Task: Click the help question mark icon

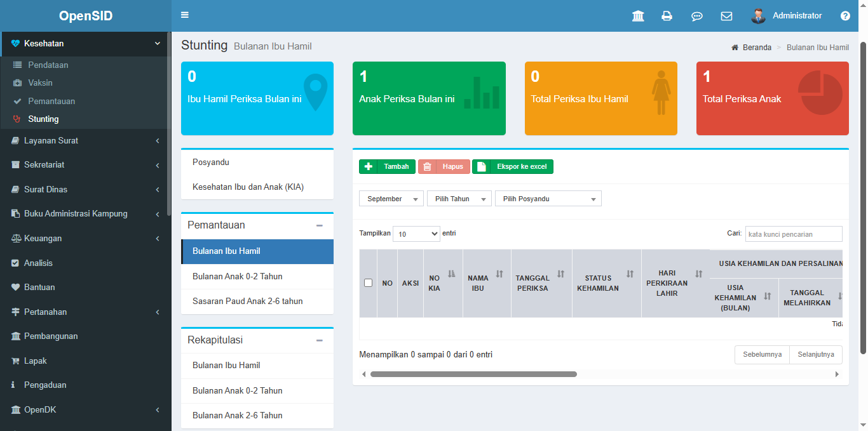Action: click(845, 16)
